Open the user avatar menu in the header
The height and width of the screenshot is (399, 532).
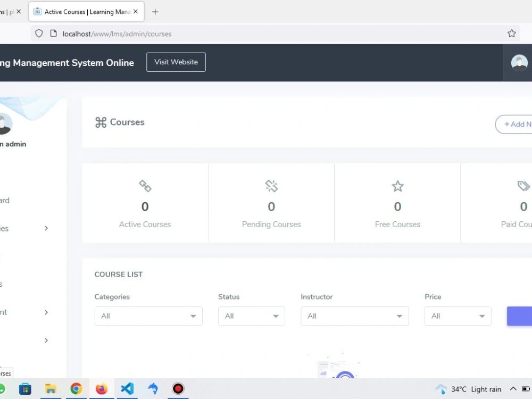[x=519, y=63]
